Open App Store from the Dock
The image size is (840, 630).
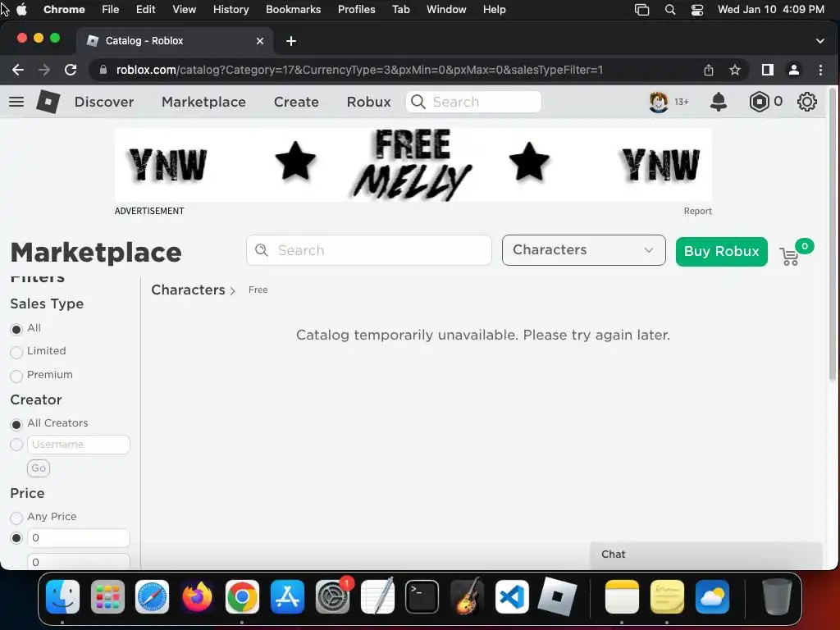[287, 597]
